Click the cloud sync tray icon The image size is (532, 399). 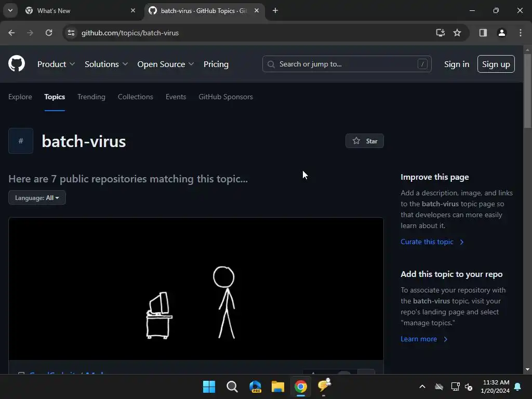pos(439,387)
